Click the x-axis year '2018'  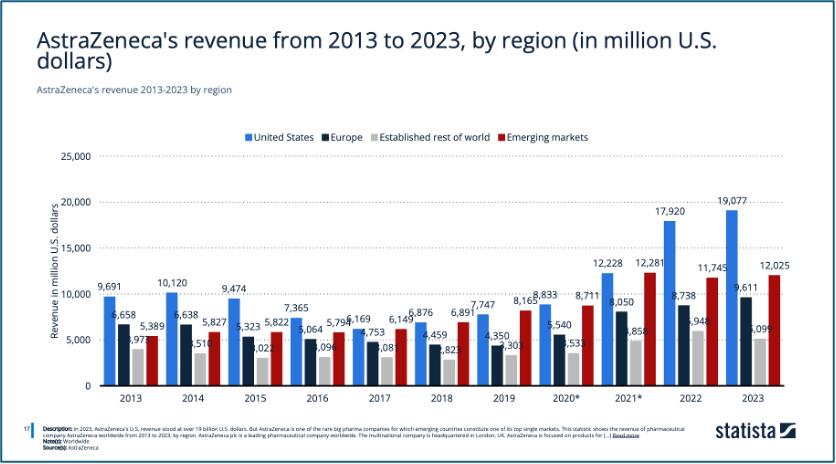[x=442, y=398]
